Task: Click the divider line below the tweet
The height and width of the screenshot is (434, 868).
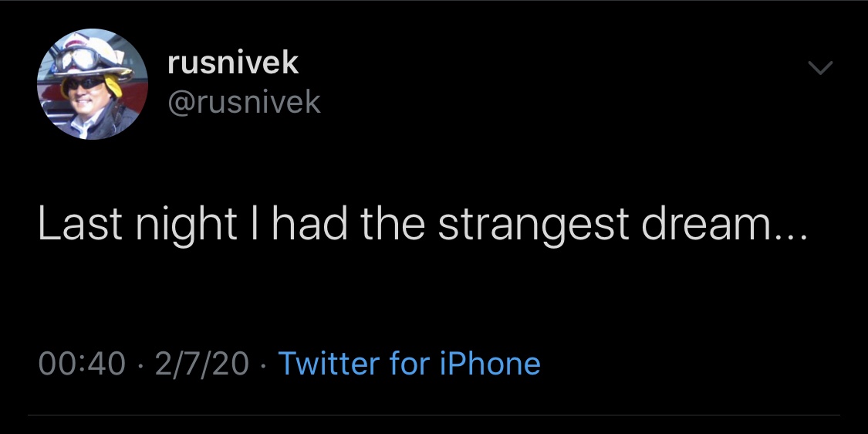Action: 434,415
